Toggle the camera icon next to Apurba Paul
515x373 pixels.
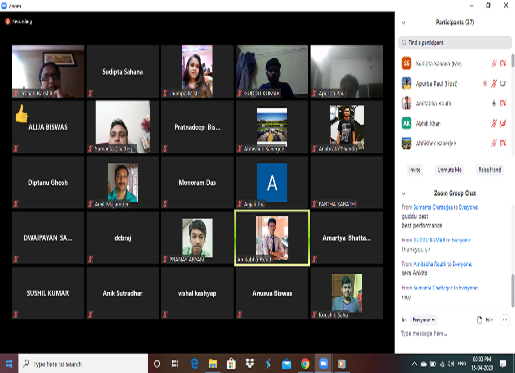point(503,83)
